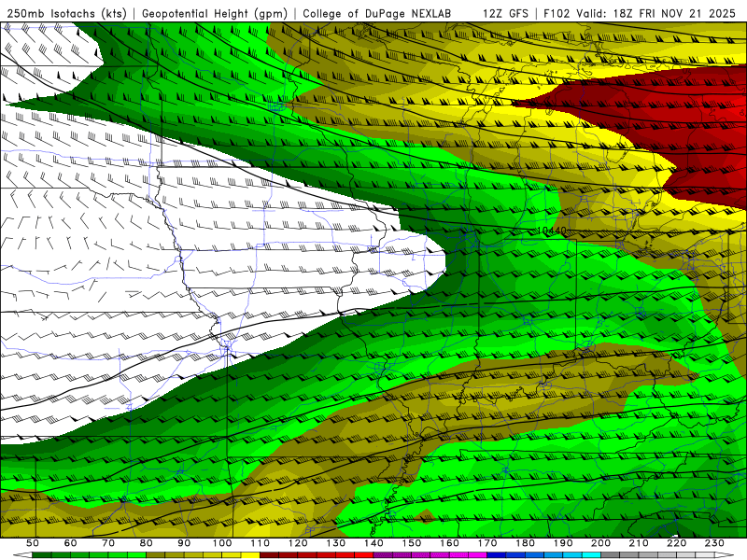Click the 110 knot legend value
The height and width of the screenshot is (560, 747).
tap(261, 543)
